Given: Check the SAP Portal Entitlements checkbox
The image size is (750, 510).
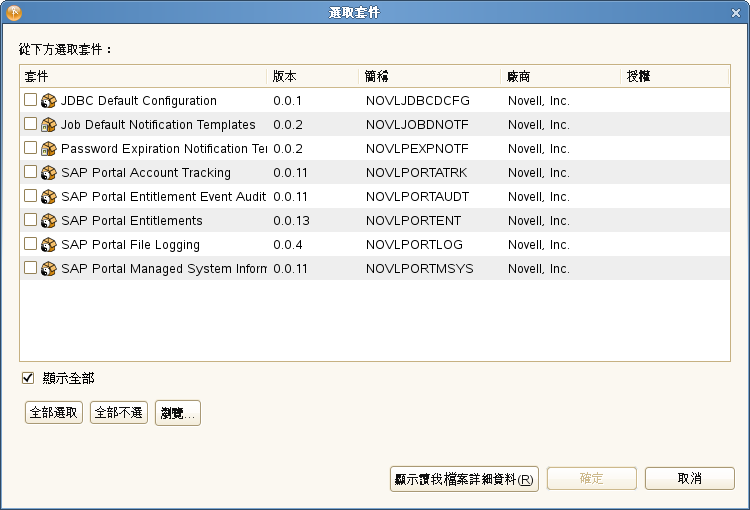Looking at the screenshot, I should pos(30,219).
